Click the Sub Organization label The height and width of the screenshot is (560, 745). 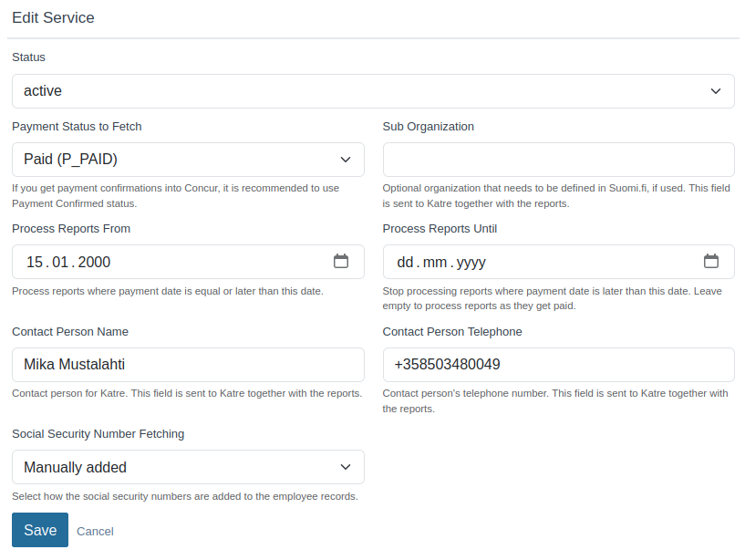click(x=428, y=127)
